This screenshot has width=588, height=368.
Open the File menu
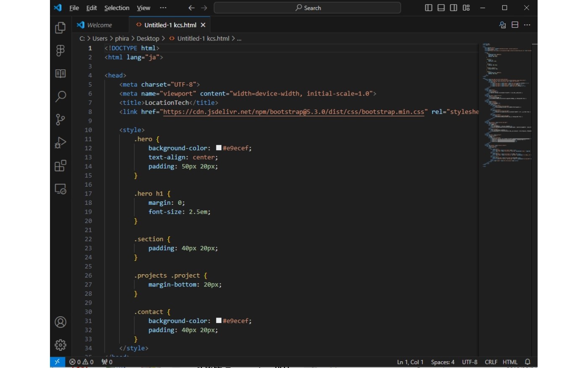[x=74, y=8]
